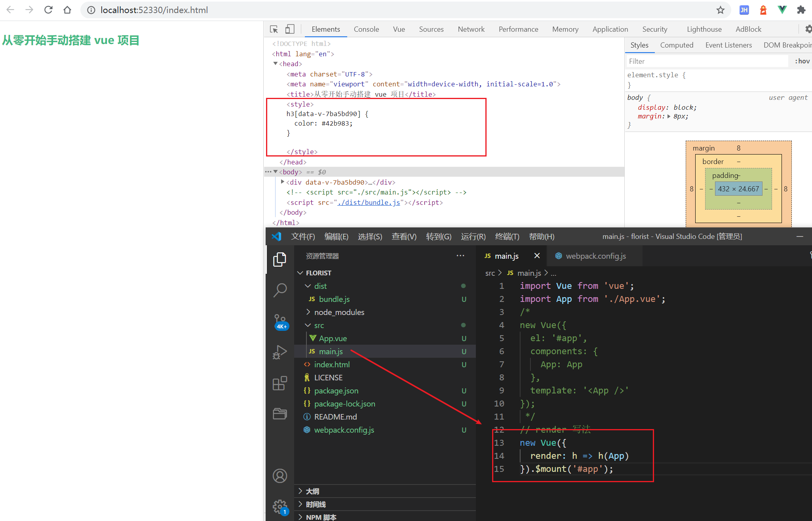Open the Extensions view icon

click(280, 383)
